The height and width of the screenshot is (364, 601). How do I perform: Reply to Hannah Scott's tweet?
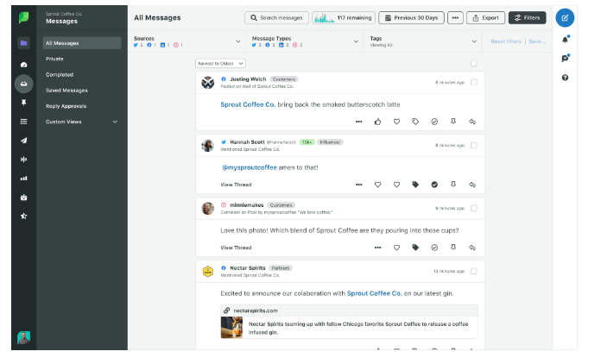click(472, 185)
